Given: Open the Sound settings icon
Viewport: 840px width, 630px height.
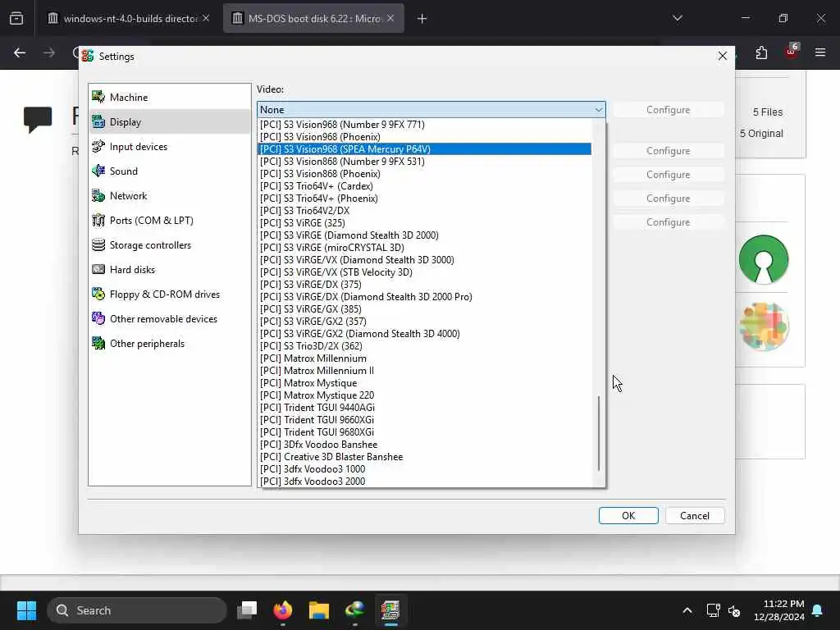Looking at the screenshot, I should 98,171.
